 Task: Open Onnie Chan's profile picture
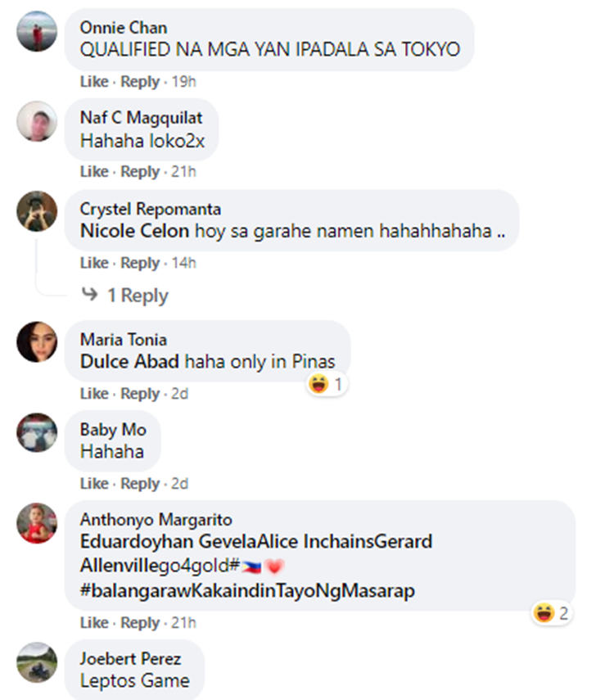pyautogui.click(x=37, y=32)
